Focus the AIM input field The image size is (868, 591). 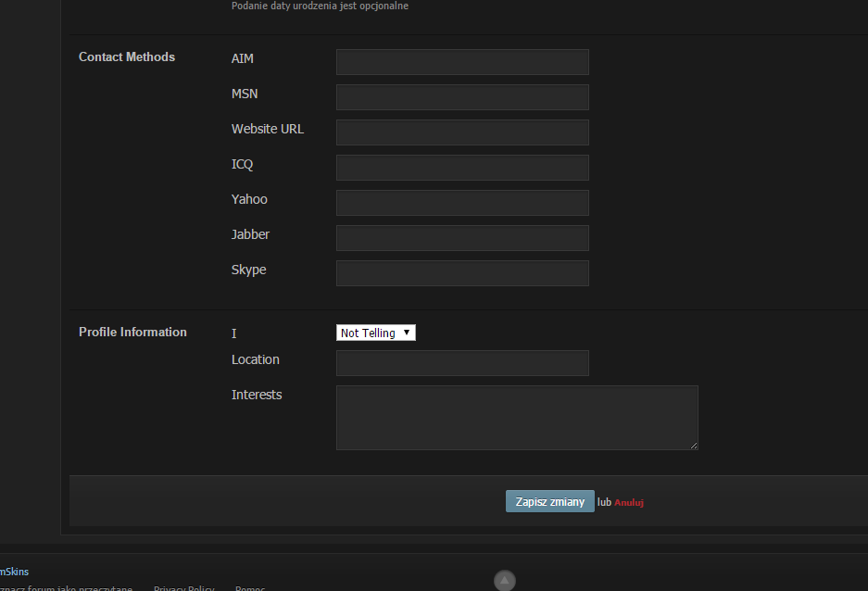tap(461, 62)
